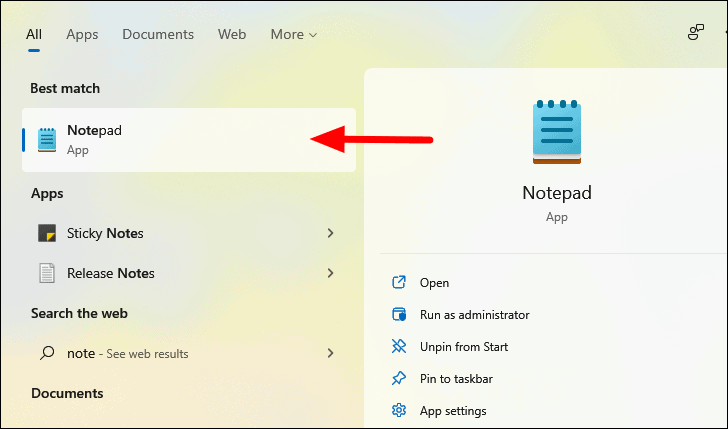Click the Release Notes document icon
Image resolution: width=728 pixels, height=429 pixels.
[47, 273]
